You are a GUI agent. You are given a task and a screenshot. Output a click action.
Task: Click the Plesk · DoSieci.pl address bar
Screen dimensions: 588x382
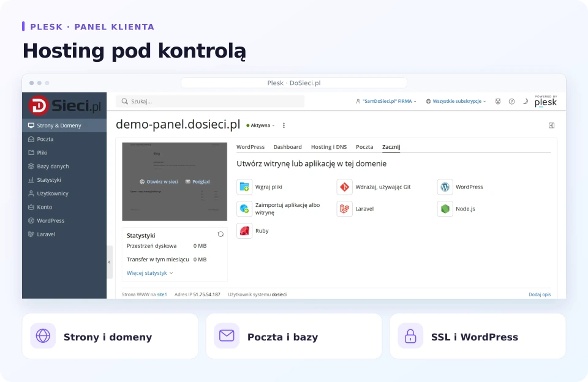pos(294,83)
